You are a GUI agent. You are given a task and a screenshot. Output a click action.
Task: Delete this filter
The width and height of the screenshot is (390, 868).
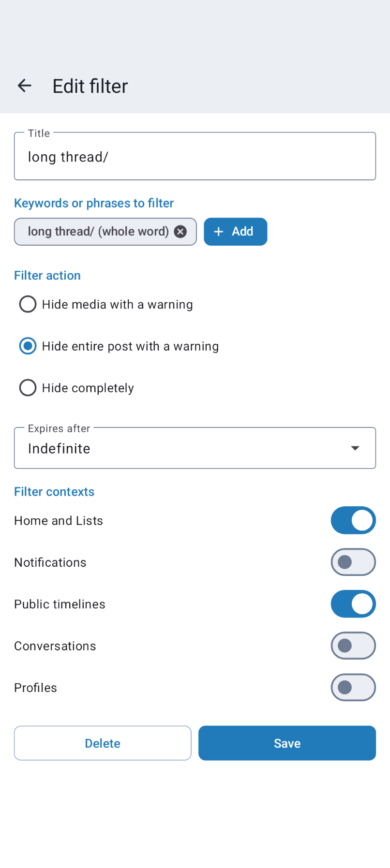(x=103, y=743)
